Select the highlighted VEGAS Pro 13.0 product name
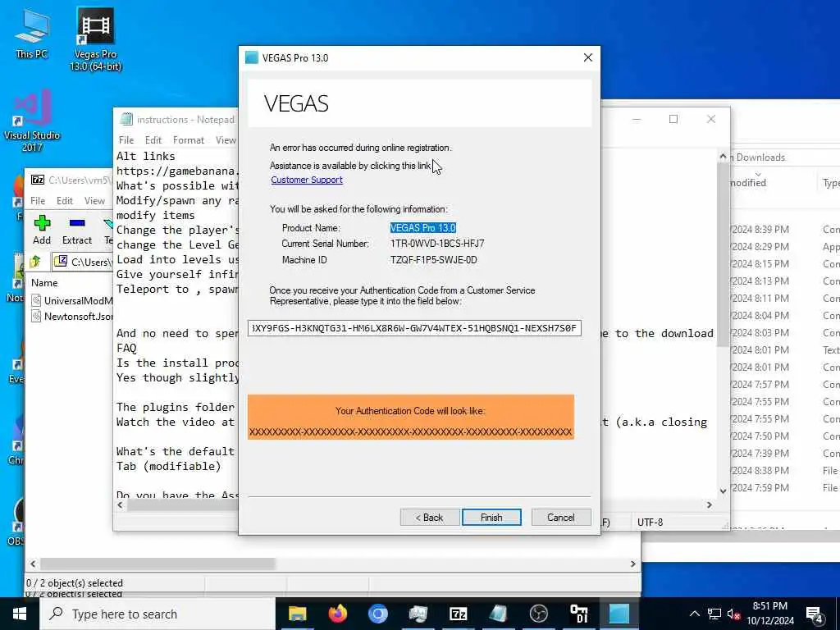This screenshot has width=840, height=630. click(x=422, y=228)
